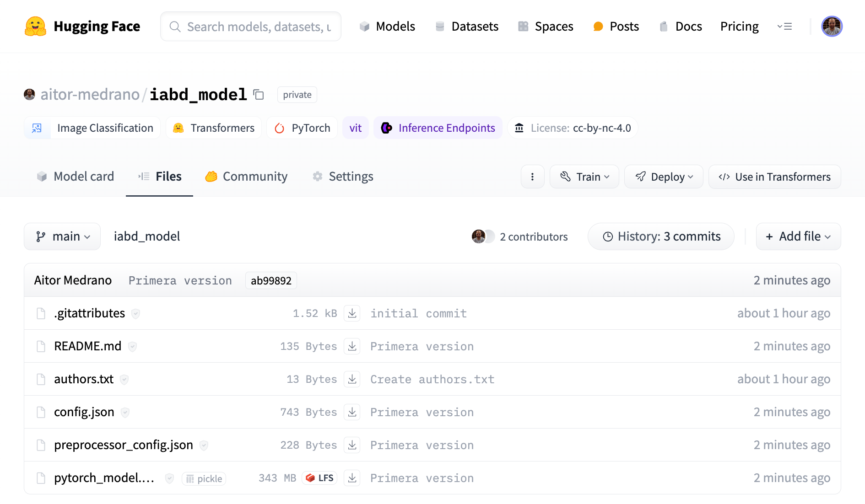Click shield icon beside pytorch_model file
Image resolution: width=865 pixels, height=504 pixels.
169,478
